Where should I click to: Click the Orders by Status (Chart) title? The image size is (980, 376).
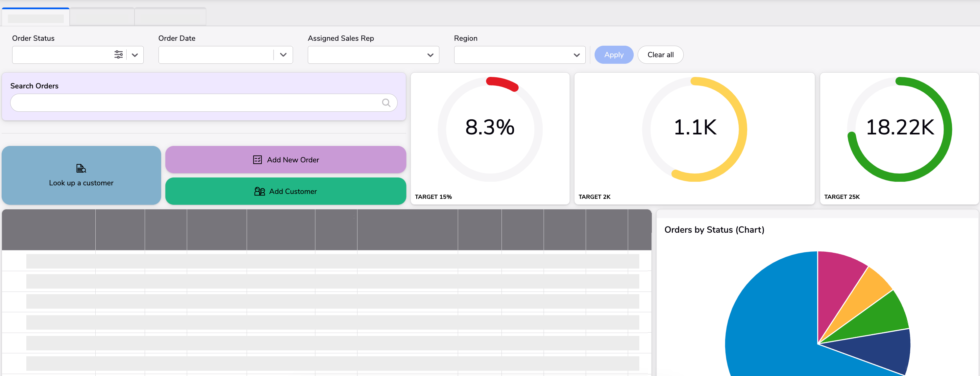714,230
